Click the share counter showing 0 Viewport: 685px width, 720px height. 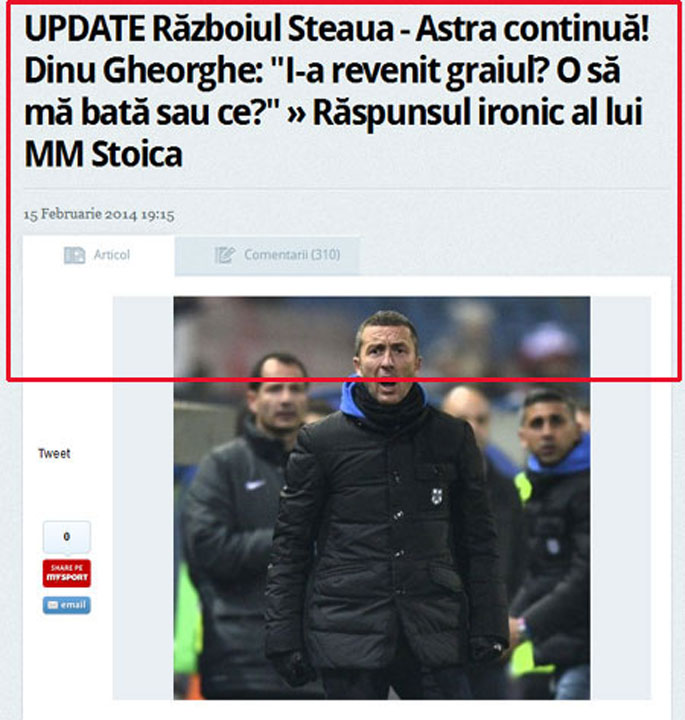[x=67, y=536]
